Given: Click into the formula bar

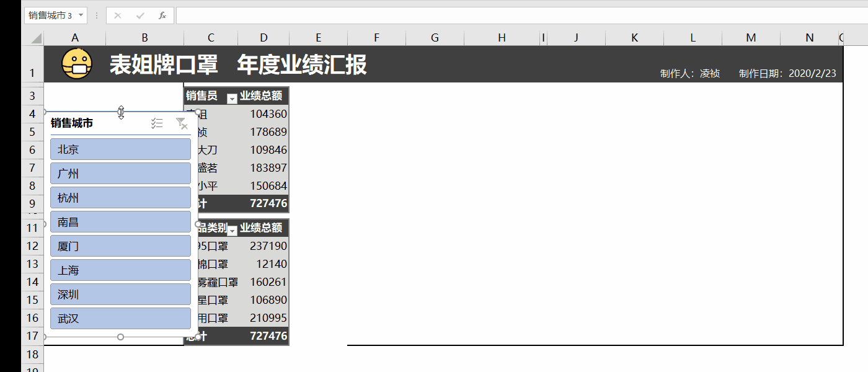Looking at the screenshot, I should [434, 15].
